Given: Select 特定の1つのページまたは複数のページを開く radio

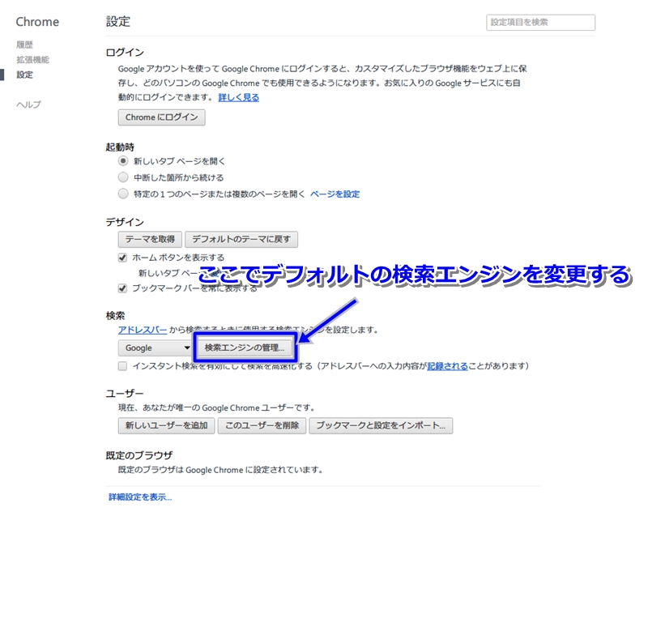Looking at the screenshot, I should [123, 194].
